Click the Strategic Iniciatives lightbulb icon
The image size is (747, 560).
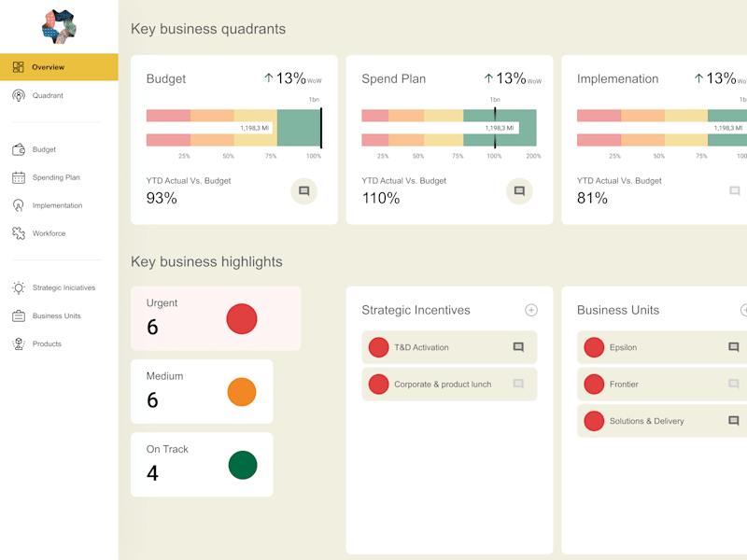click(18, 287)
